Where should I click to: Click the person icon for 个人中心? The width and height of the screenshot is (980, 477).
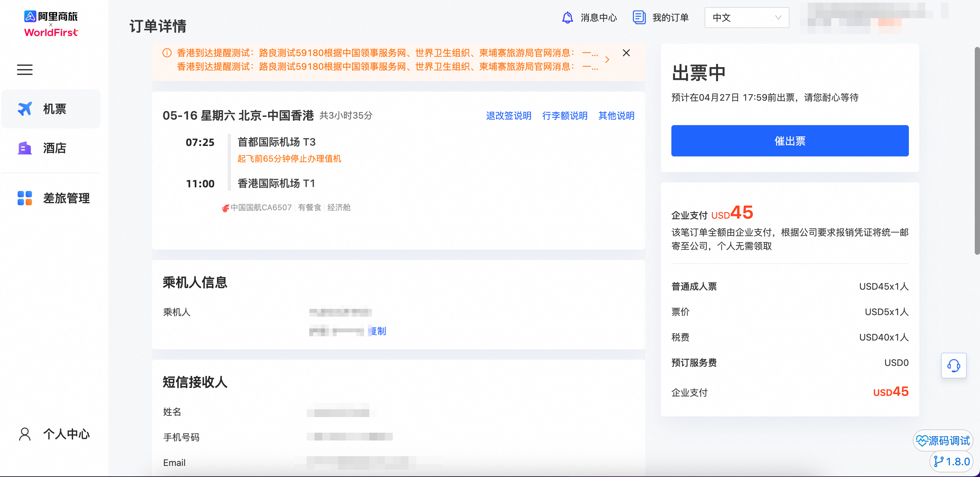[25, 434]
